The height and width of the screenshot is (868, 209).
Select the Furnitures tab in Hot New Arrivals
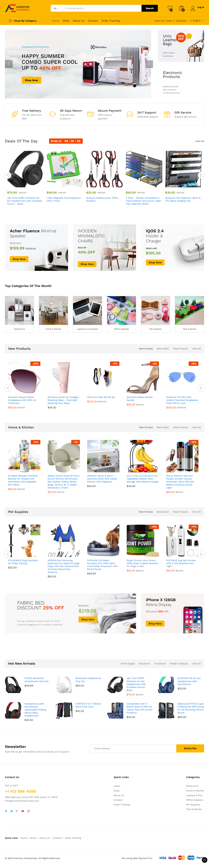coord(160,663)
